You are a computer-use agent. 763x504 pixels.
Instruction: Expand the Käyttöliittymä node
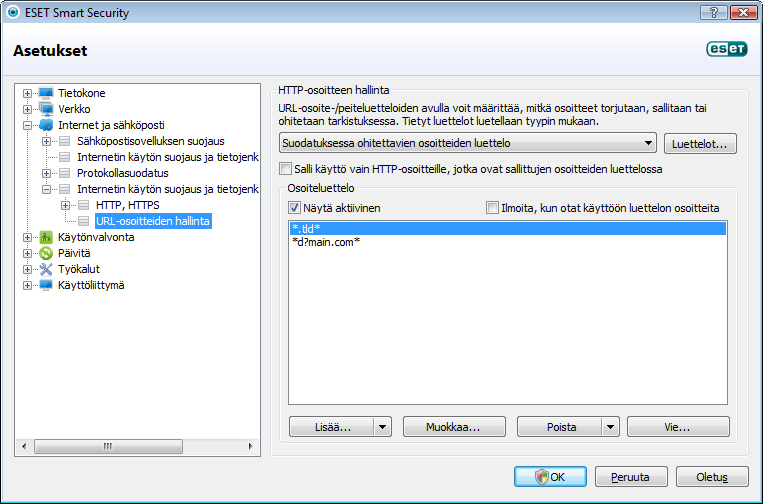pyautogui.click(x=27, y=286)
